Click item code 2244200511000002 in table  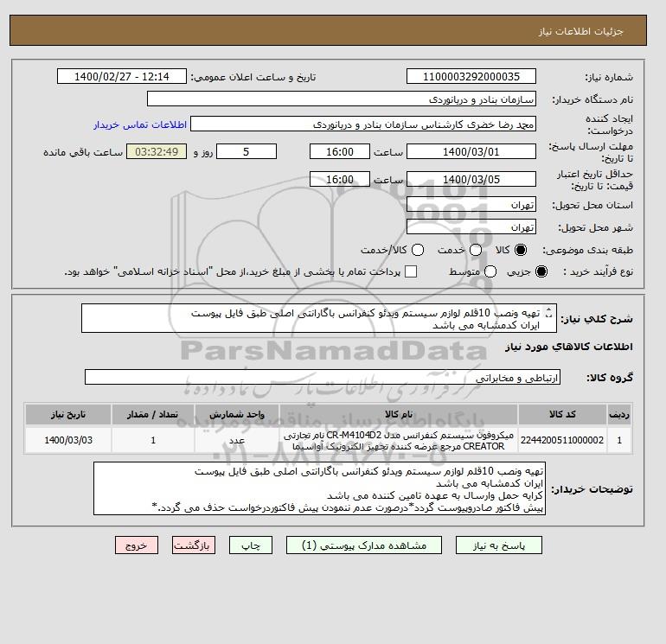[562, 440]
